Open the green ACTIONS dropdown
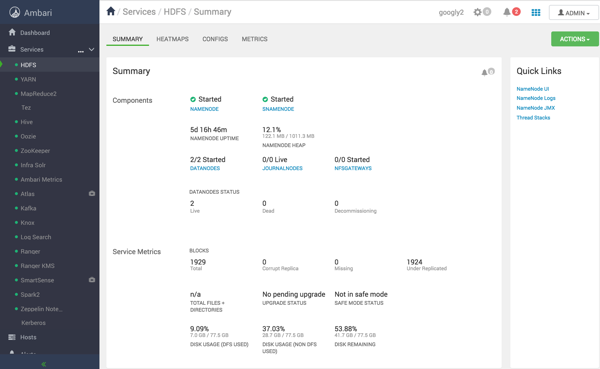The width and height of the screenshot is (600, 369). [x=574, y=39]
